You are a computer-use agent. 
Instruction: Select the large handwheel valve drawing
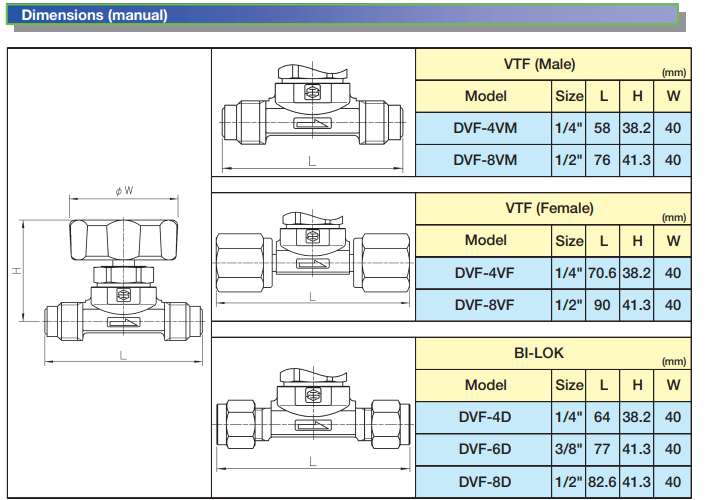coord(110,275)
